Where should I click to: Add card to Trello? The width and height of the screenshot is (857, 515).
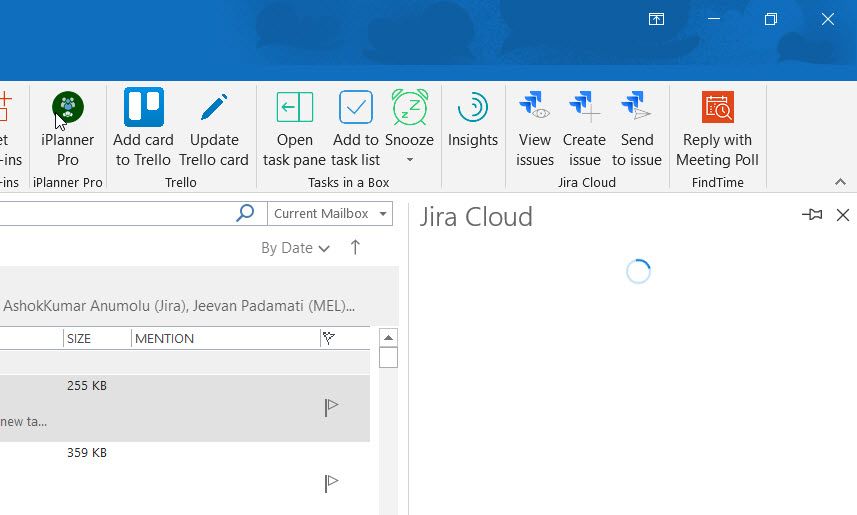coord(143,129)
